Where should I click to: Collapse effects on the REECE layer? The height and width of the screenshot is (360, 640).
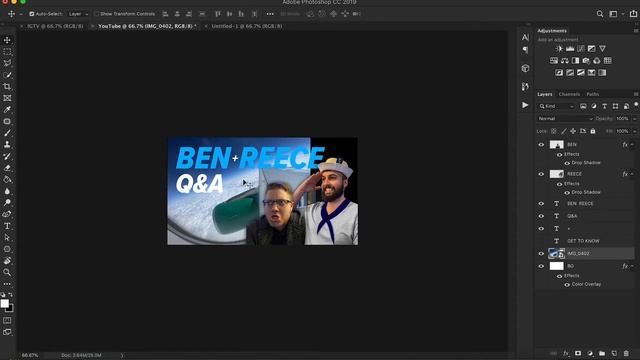point(632,174)
